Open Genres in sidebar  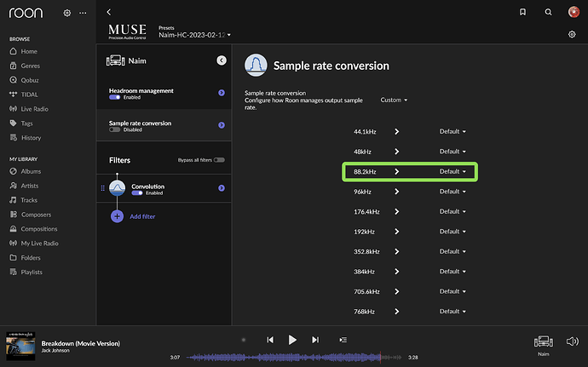[x=25, y=66]
